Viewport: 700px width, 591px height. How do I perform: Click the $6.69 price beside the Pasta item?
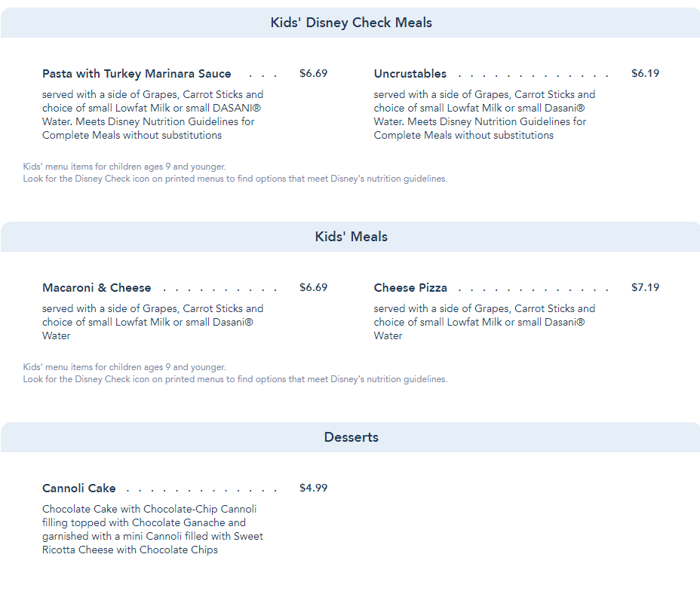click(x=313, y=74)
